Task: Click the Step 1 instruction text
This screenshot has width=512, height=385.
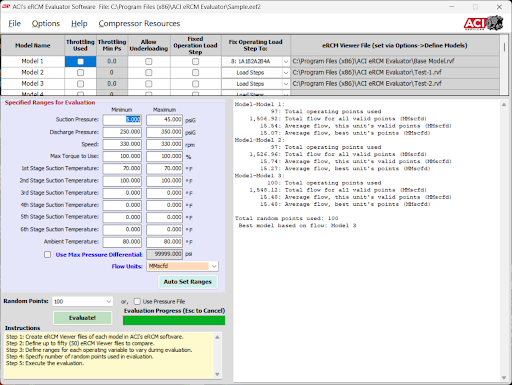Action: coord(94,337)
